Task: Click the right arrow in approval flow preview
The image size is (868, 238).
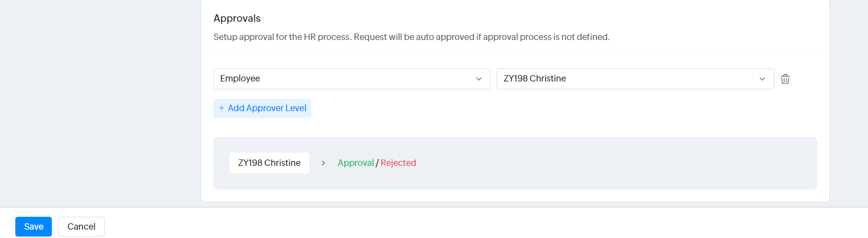Action: pos(323,163)
